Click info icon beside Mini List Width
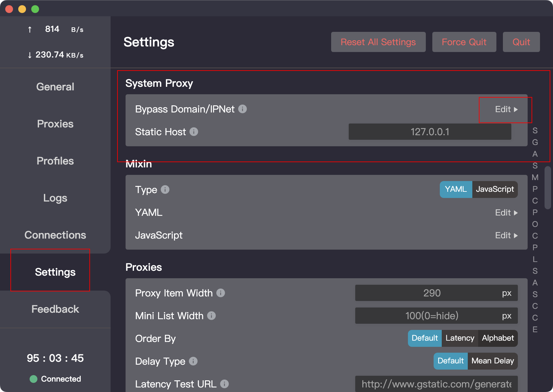553x392 pixels. click(x=211, y=316)
